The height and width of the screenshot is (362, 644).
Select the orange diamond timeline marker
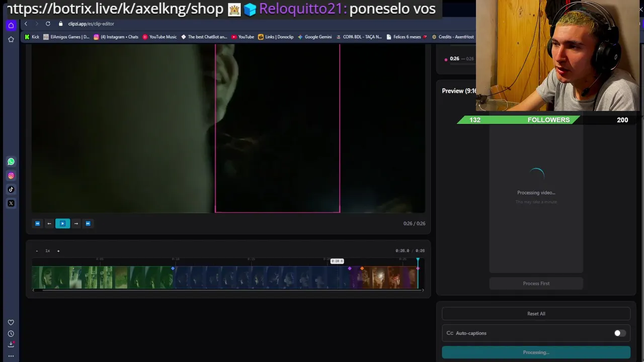coord(362,268)
